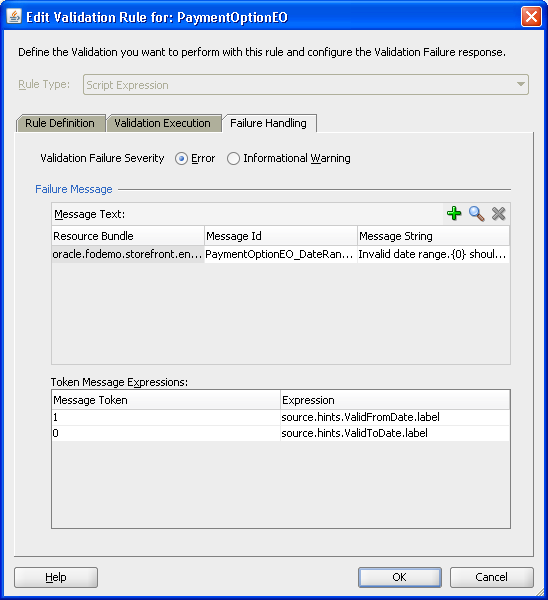Switch to the Rule Definition tab
This screenshot has width=548, height=600.
point(60,123)
